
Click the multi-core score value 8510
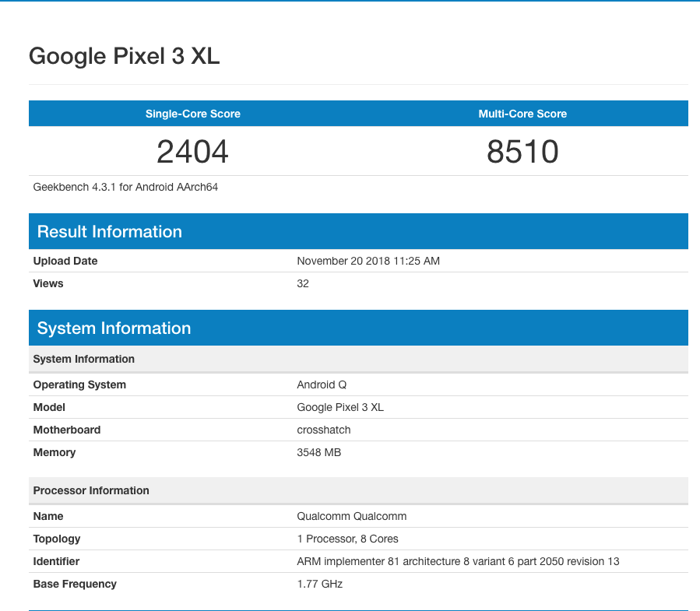click(x=522, y=151)
